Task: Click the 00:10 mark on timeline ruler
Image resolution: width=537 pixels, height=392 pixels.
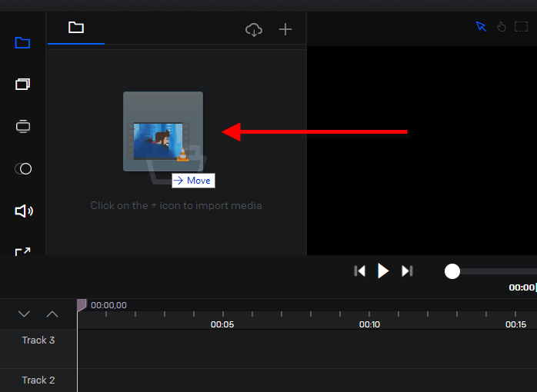Action: point(369,324)
